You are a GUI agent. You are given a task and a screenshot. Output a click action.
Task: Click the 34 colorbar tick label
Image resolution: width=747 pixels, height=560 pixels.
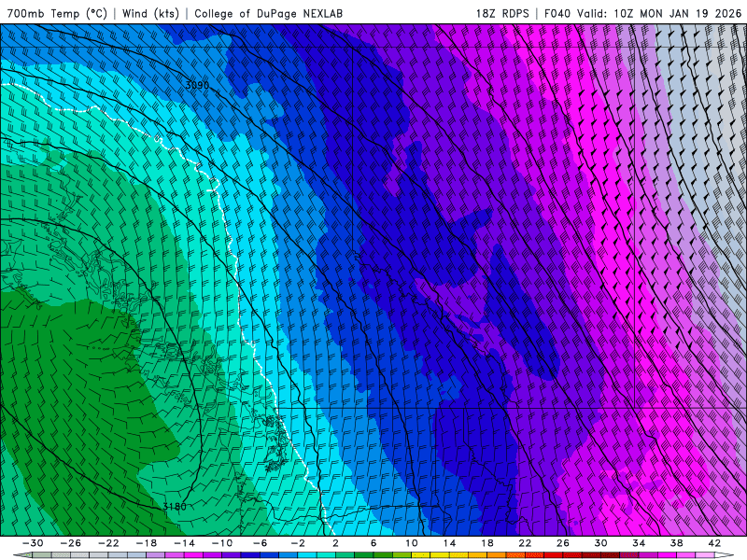pos(639,543)
